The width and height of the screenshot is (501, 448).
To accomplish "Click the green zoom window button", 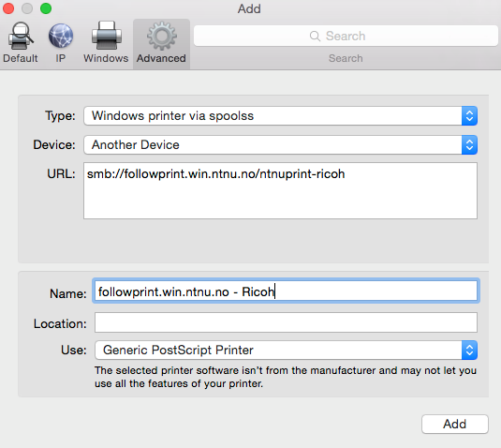I will [x=46, y=8].
